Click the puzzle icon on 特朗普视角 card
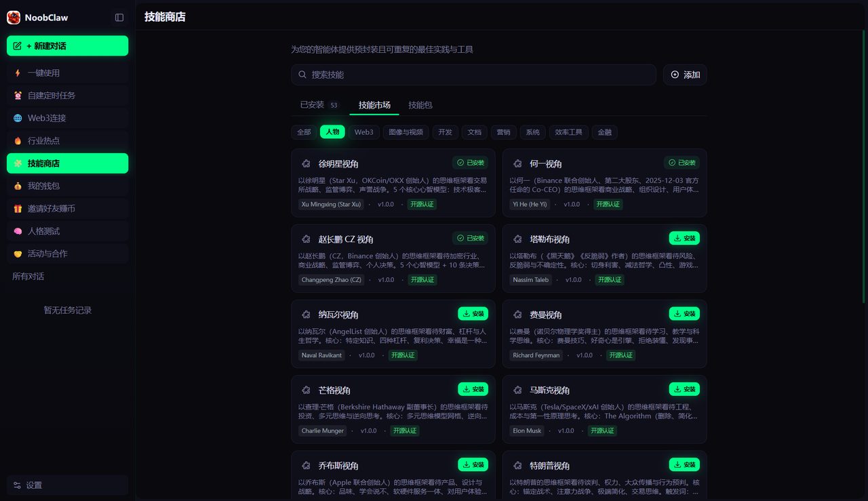Image resolution: width=868 pixels, height=501 pixels. point(517,466)
